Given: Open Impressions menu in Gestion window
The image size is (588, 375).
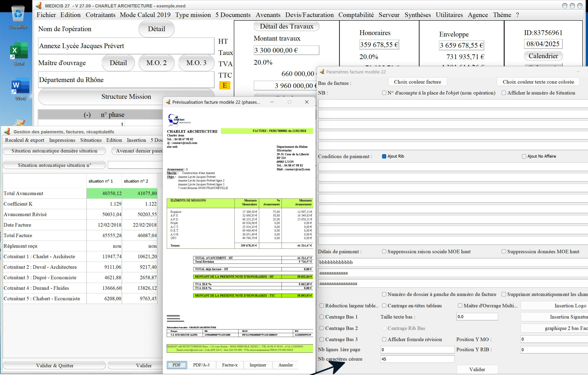Looking at the screenshot, I should click(x=62, y=140).
